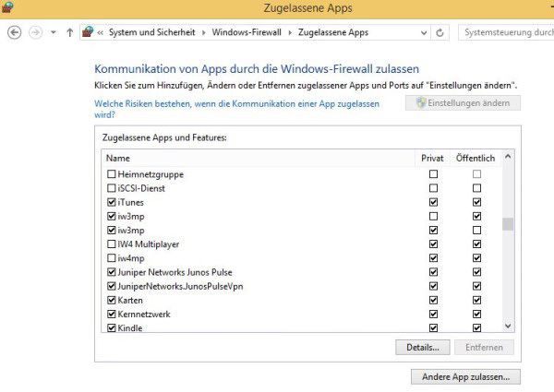This screenshot has width=554, height=392.
Task: Open the Andere App zulassen dialog
Action: pos(465,376)
